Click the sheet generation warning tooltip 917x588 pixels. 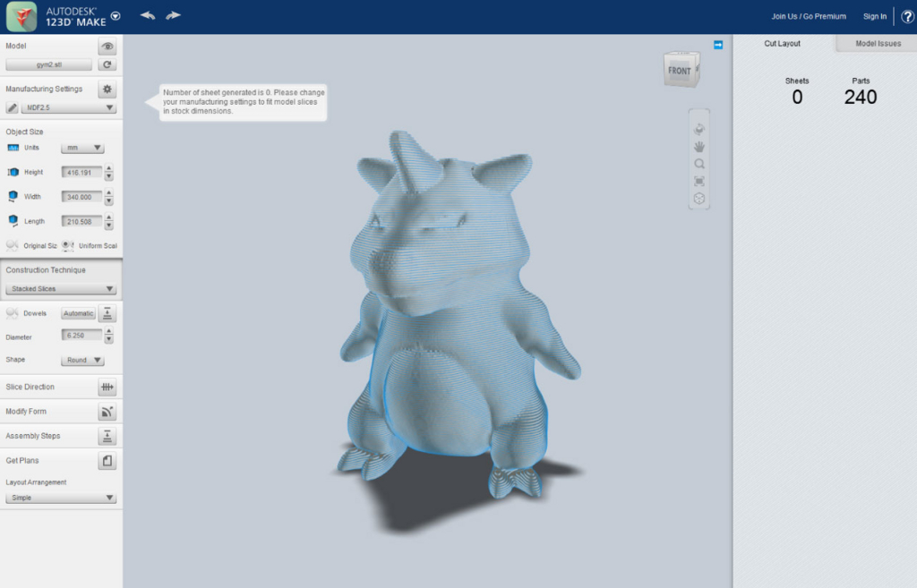point(243,102)
